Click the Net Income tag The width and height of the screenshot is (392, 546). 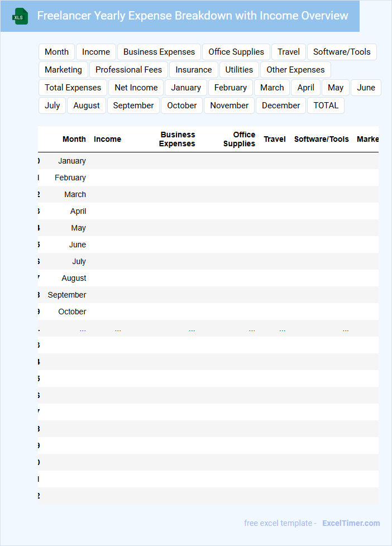pos(136,88)
